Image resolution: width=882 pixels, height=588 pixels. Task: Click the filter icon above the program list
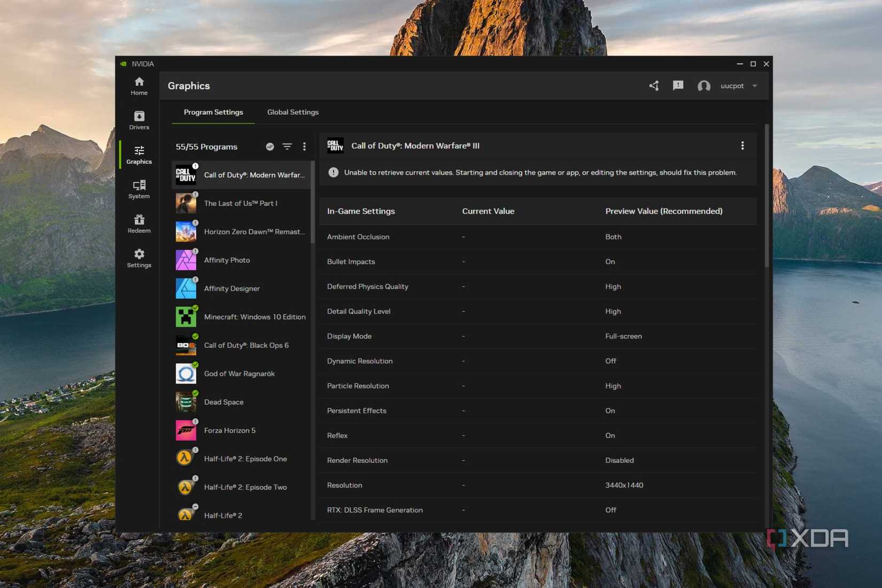(287, 146)
